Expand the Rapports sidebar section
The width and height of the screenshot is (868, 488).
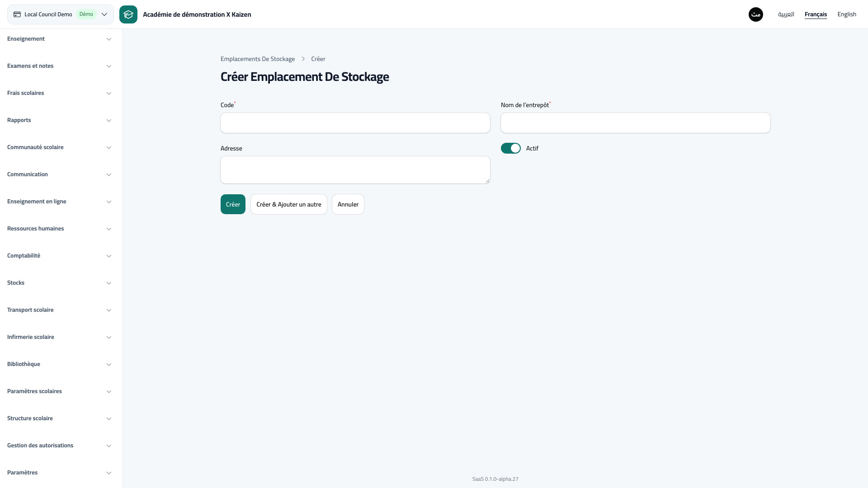point(59,120)
